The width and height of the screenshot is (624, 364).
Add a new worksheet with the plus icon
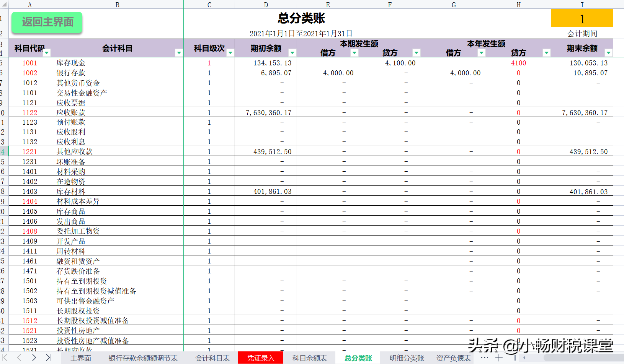coord(499,358)
